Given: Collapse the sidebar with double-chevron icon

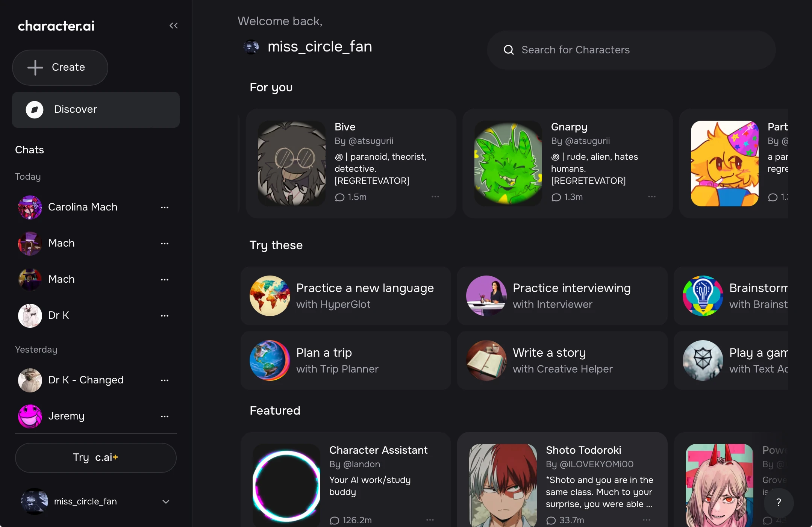Looking at the screenshot, I should pos(173,26).
